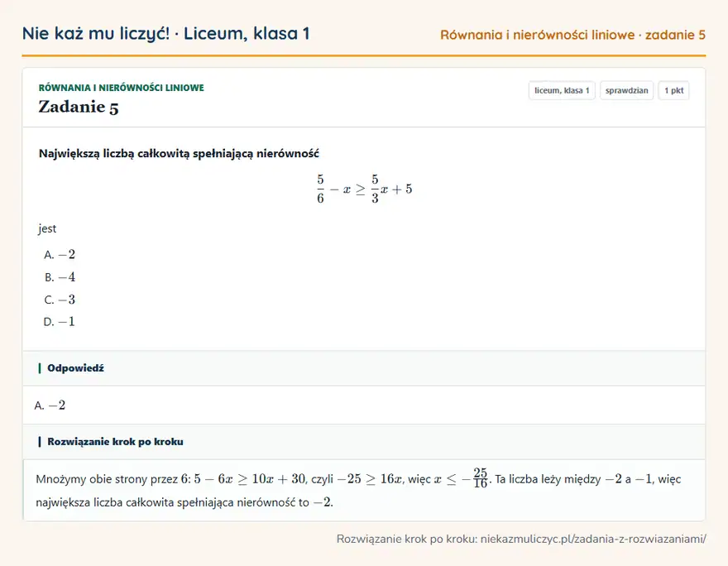Click the 'Zadanie 5' title
Viewport: 728px width, 566px height.
pyautogui.click(x=79, y=107)
